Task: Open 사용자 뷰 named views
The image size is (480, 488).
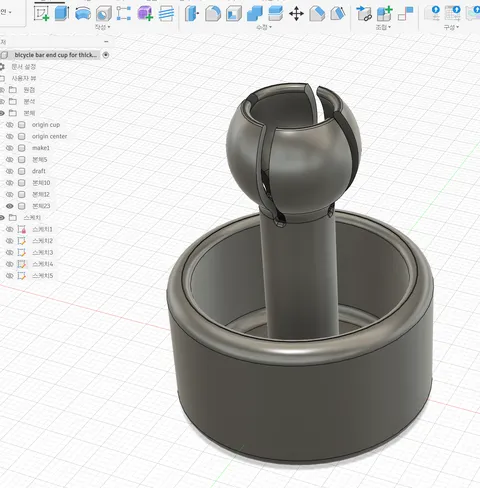Action: click(24, 78)
